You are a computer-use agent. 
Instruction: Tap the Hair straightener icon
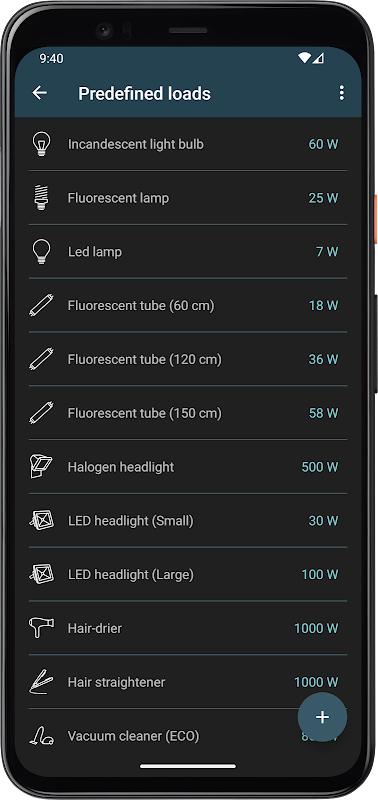tap(41, 682)
